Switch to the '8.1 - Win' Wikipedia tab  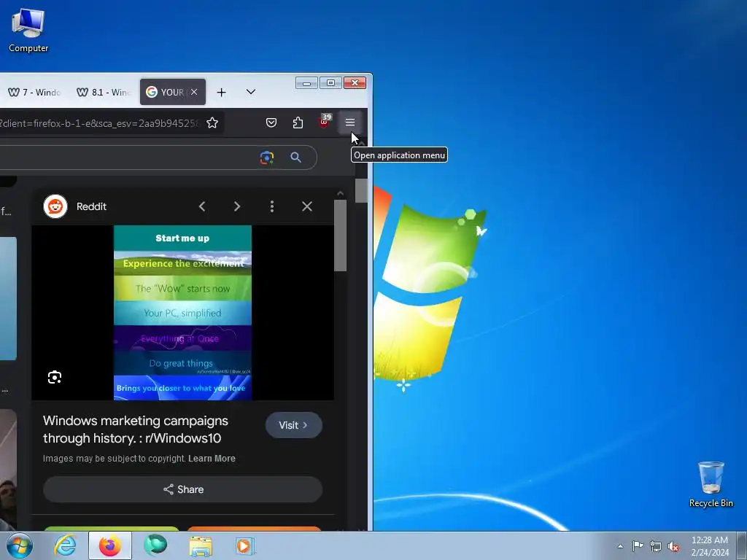[104, 92]
